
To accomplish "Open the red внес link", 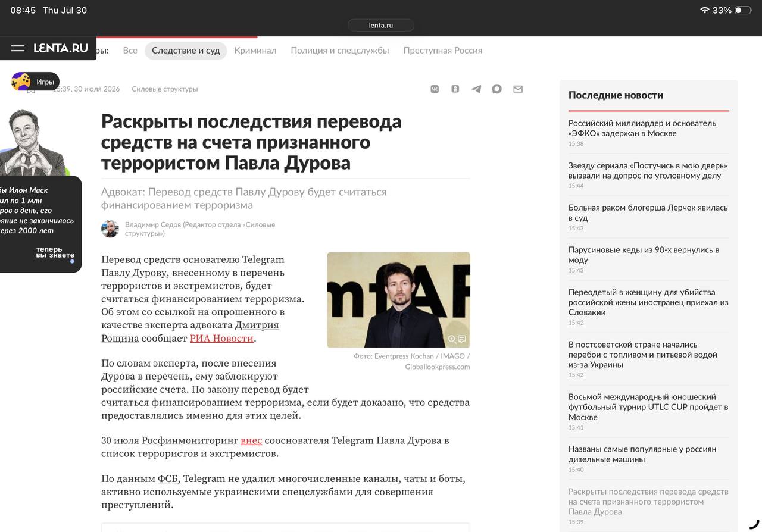I will tap(251, 440).
